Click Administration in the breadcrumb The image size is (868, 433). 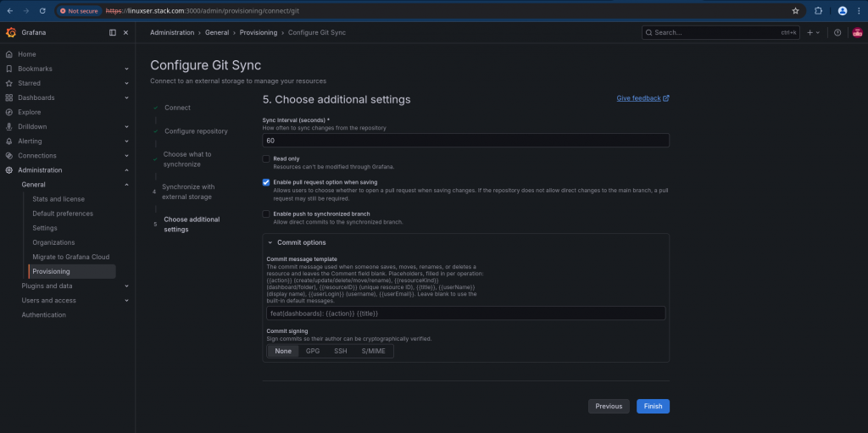click(x=172, y=33)
